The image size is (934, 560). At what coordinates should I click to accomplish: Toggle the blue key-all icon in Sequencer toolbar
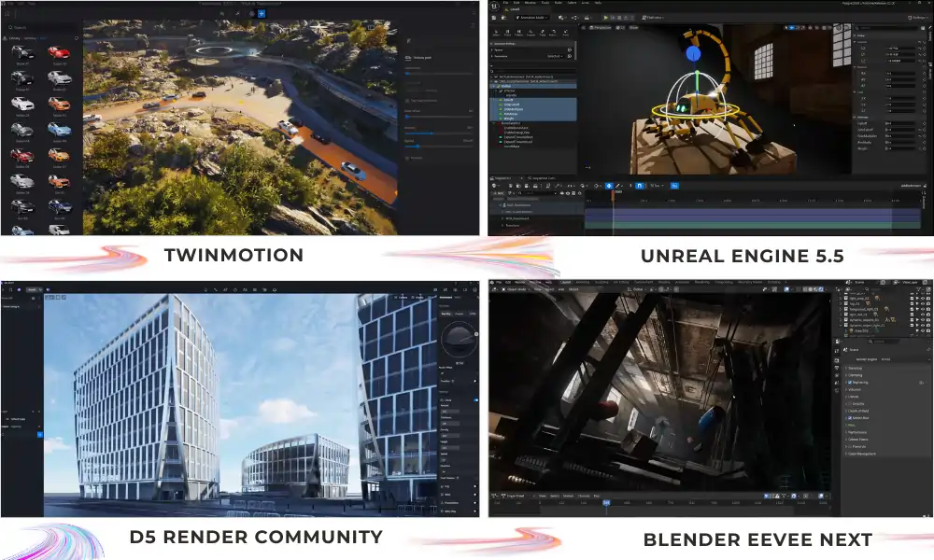[x=609, y=186]
